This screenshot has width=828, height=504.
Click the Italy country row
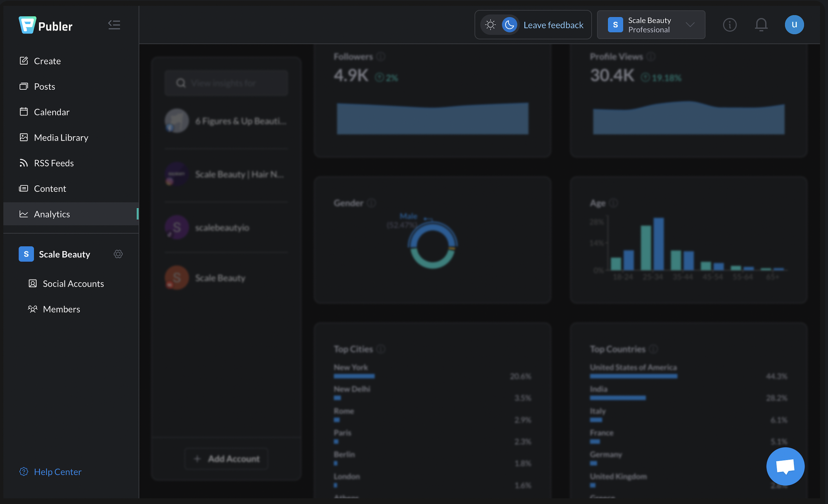click(x=689, y=415)
